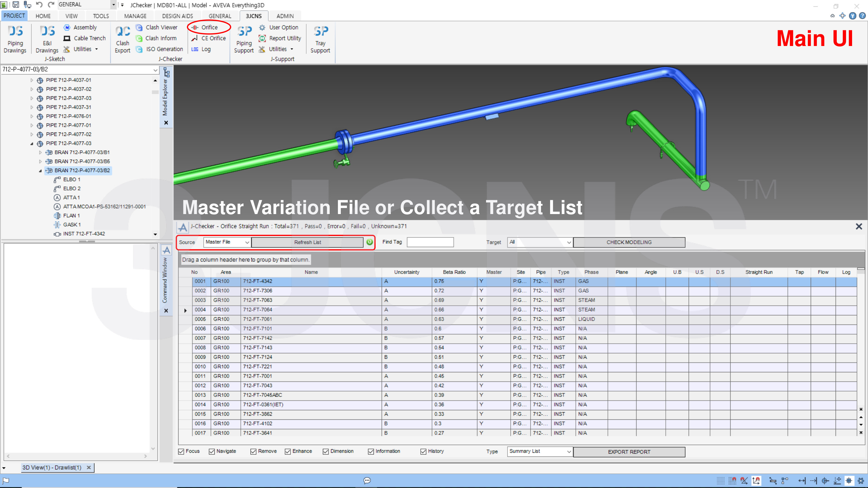The width and height of the screenshot is (868, 488).
Task: Close the 3D View(1) Drawlist tab
Action: pos(89,467)
